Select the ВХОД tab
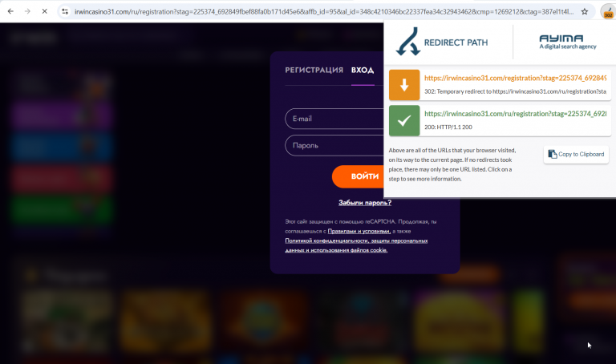 coord(363,70)
